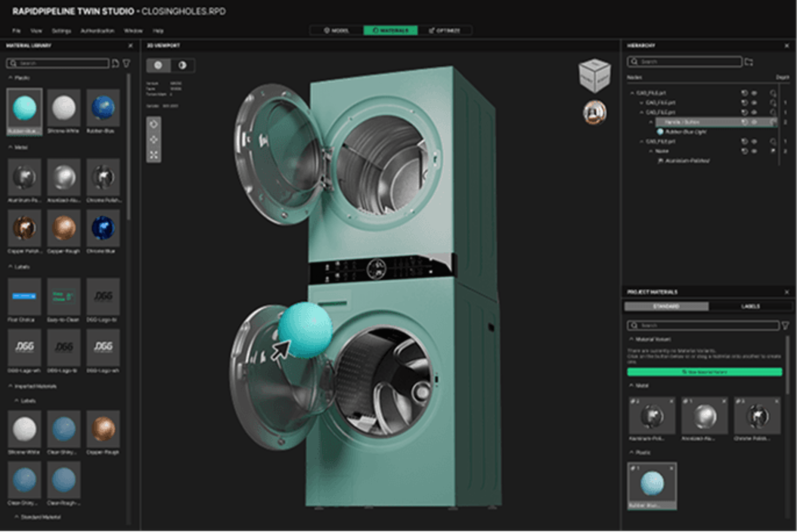Click the view orientation cube gizmo
Image resolution: width=797 pixels, height=532 pixels.
[x=594, y=76]
